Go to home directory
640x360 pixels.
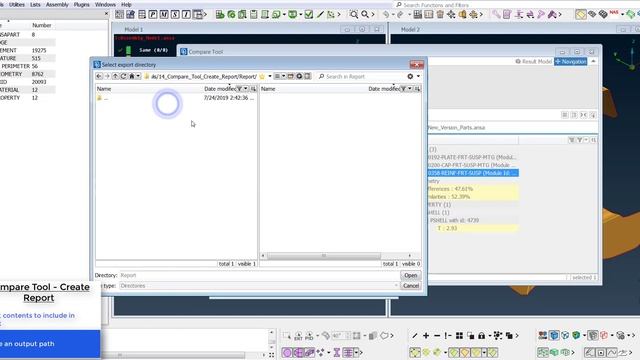pyautogui.click(x=131, y=76)
